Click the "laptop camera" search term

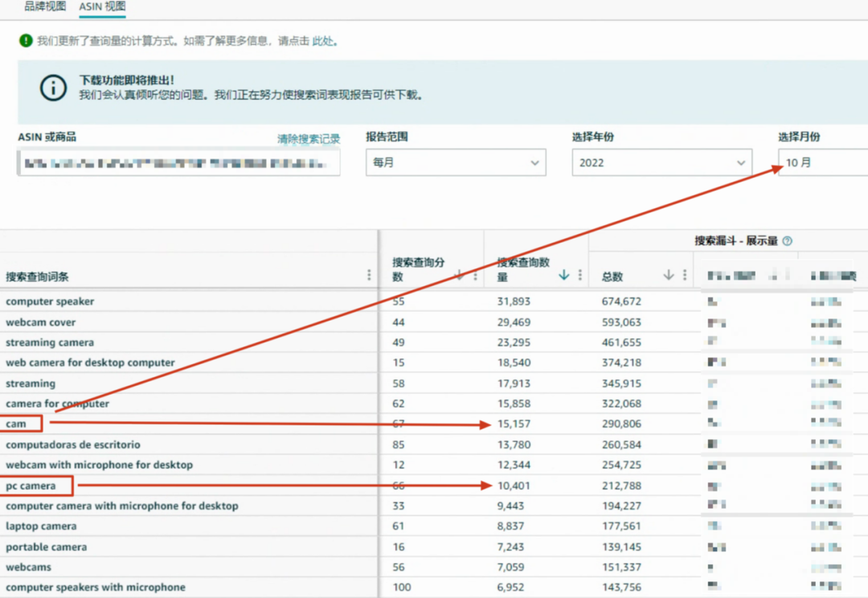pos(42,526)
